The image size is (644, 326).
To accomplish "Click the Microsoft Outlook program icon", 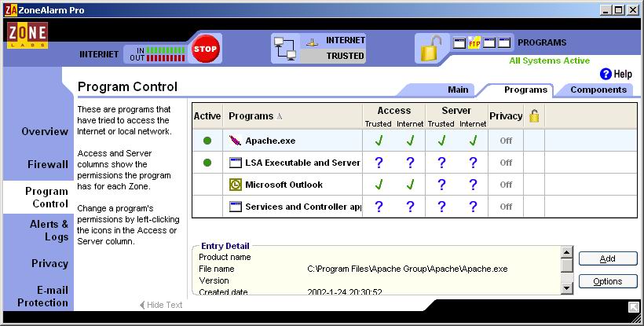I will point(235,185).
